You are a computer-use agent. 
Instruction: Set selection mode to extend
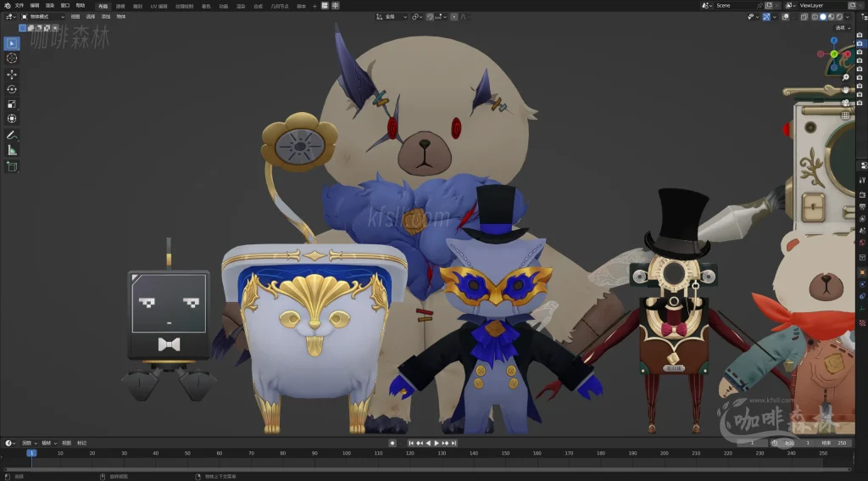click(x=31, y=28)
